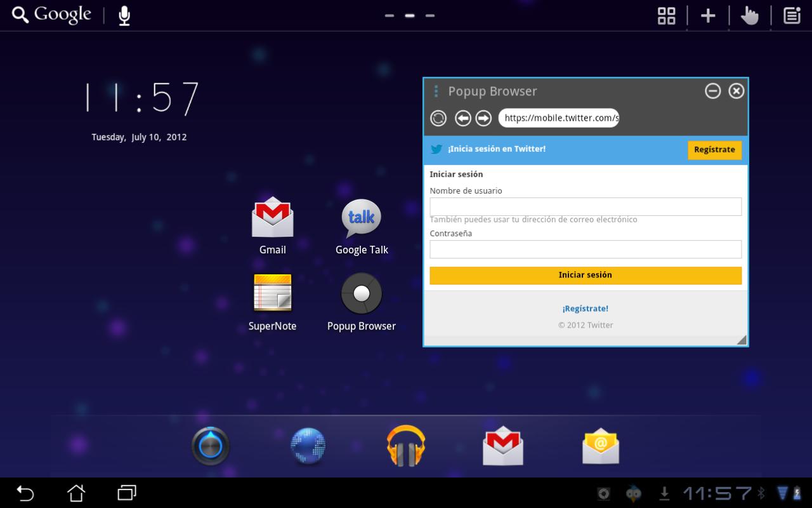Open the all apps grid
The image size is (812, 508).
[x=666, y=15]
